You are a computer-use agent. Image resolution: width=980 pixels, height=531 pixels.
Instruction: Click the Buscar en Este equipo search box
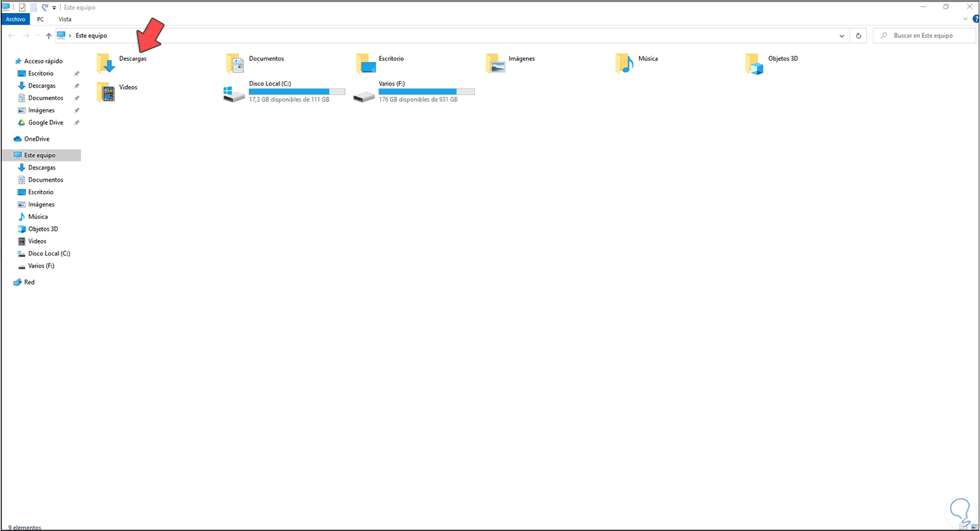click(924, 35)
